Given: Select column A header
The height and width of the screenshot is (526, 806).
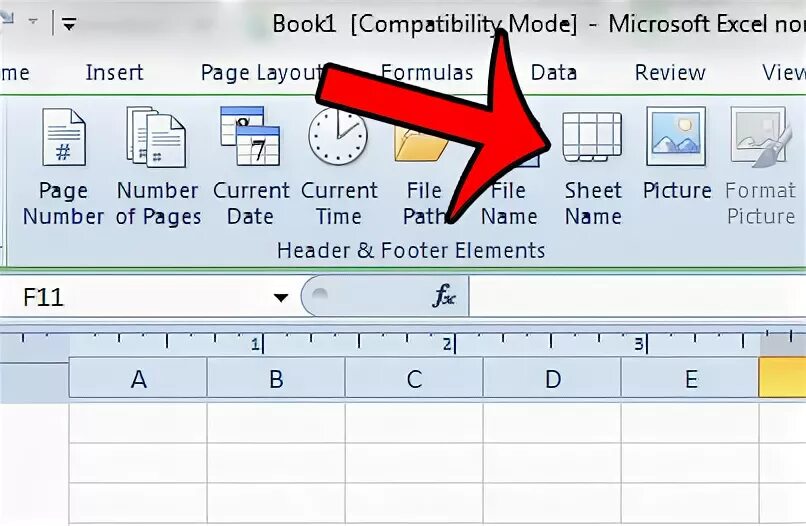Looking at the screenshot, I should tap(138, 379).
